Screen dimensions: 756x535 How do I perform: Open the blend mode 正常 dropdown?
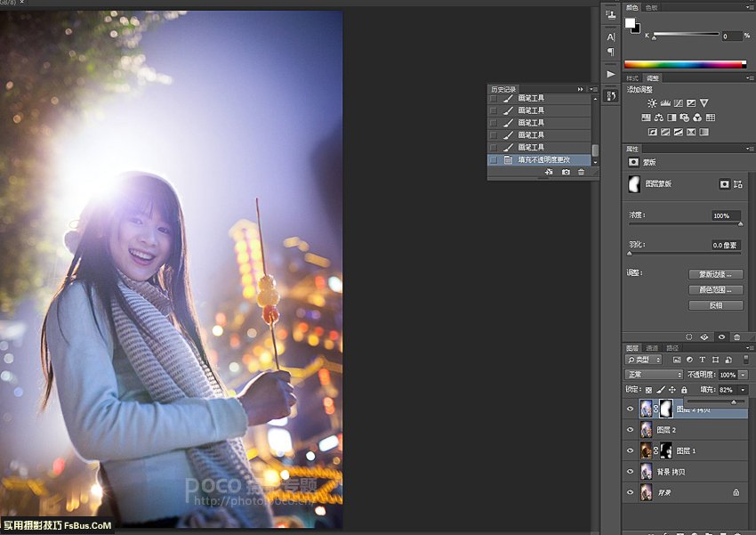(654, 375)
